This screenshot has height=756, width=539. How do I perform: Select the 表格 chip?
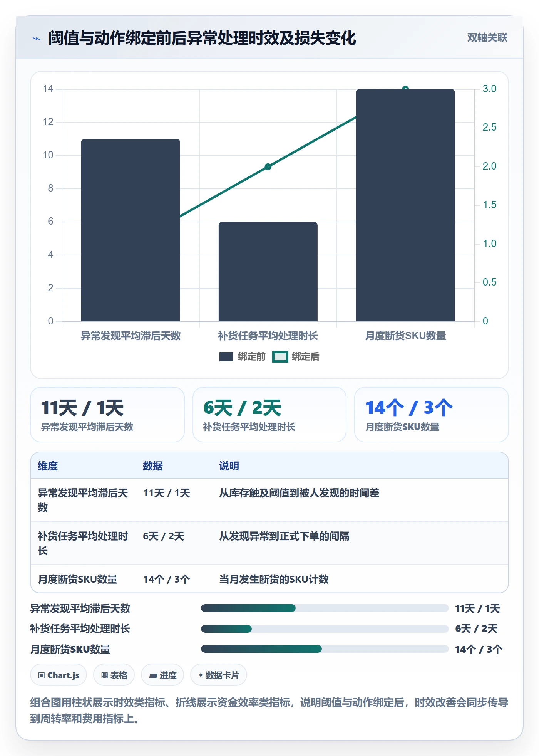114,675
